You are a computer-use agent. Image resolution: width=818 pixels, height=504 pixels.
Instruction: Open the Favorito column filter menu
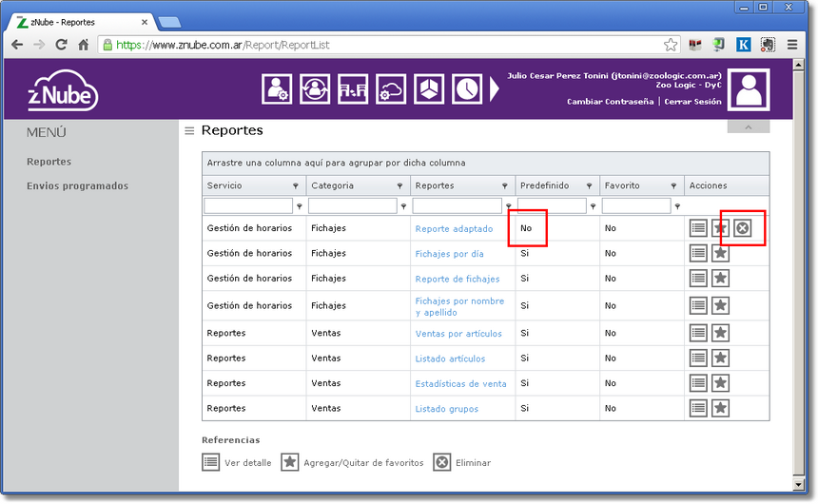673,185
